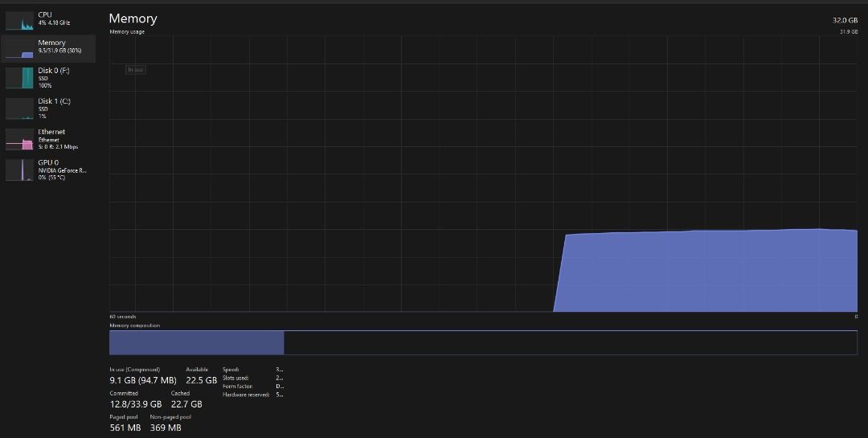Click the Memory mini graph thumbnail
Screen dimensions: 868x438
coord(19,49)
